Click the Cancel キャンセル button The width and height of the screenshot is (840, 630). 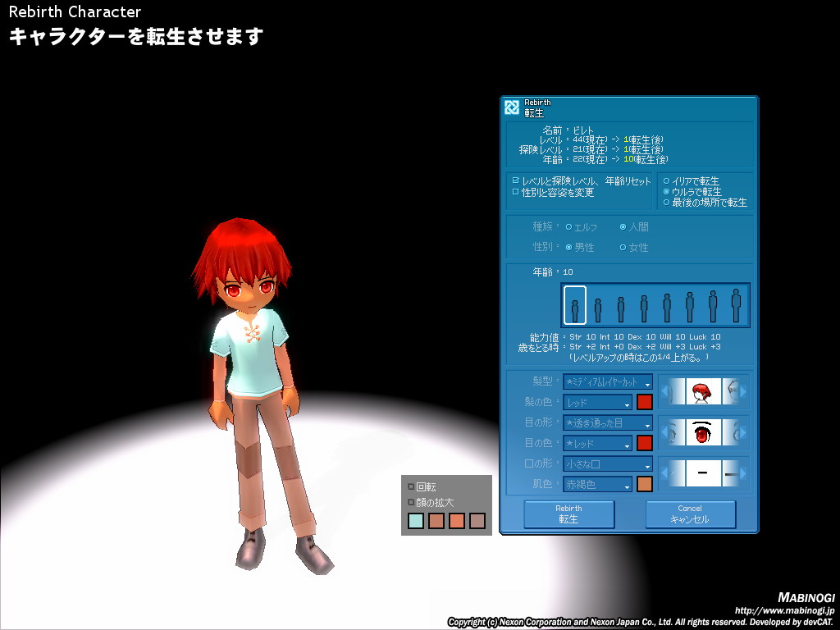pos(690,514)
